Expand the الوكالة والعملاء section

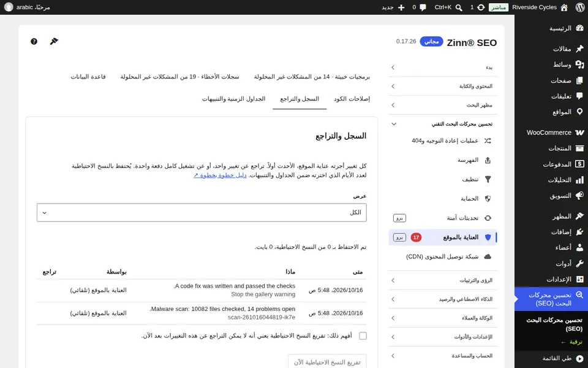coord(443,318)
